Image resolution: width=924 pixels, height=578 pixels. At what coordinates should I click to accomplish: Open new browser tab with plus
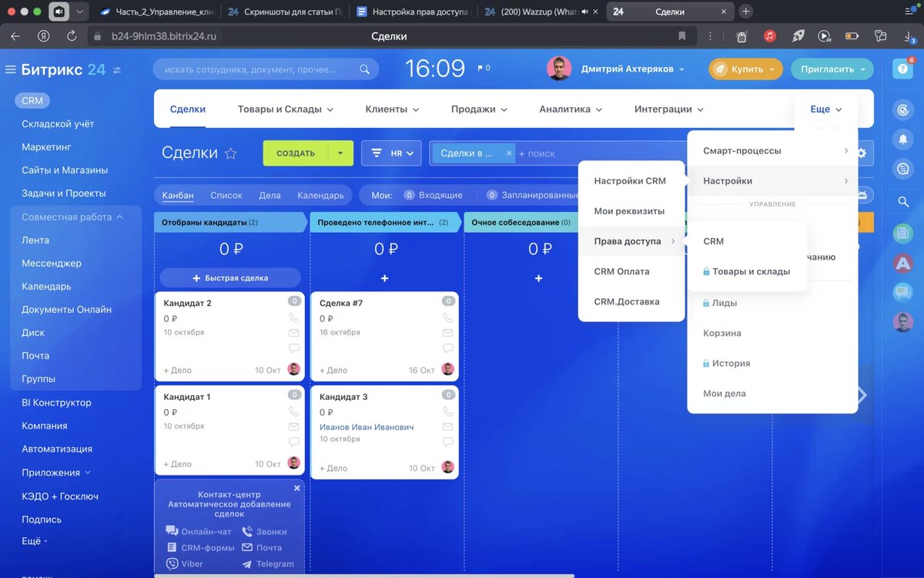[x=745, y=12]
